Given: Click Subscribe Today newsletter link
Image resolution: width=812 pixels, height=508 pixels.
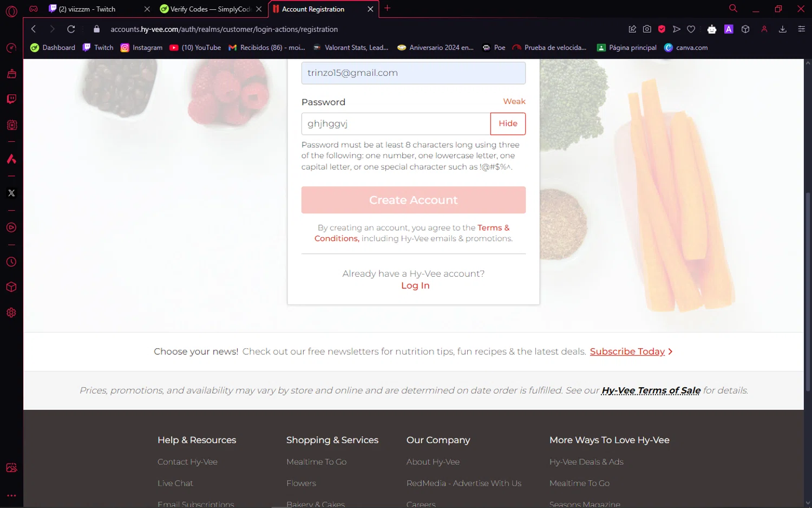Looking at the screenshot, I should coord(627,351).
